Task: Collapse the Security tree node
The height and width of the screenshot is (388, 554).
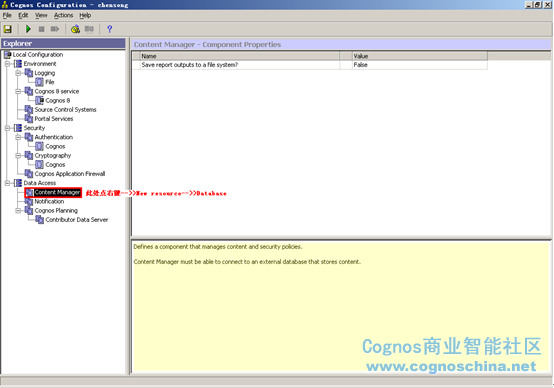Action: 7,128
